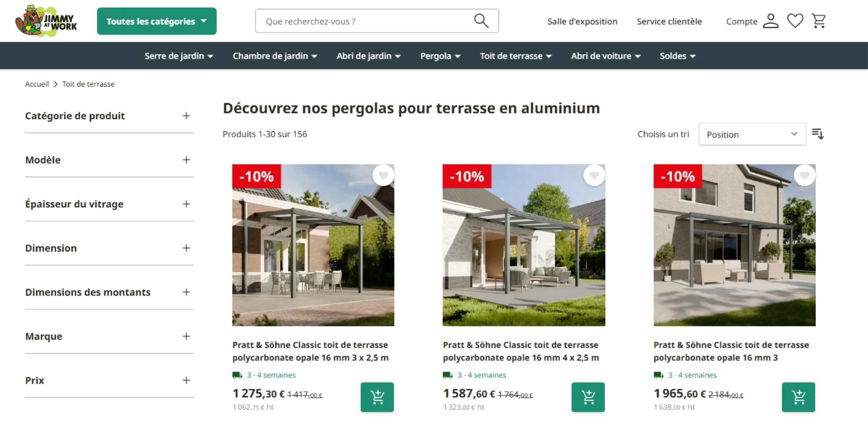Image resolution: width=868 pixels, height=429 pixels.
Task: Add the 4 x 2,5 m terrasse to cart
Action: tap(588, 397)
